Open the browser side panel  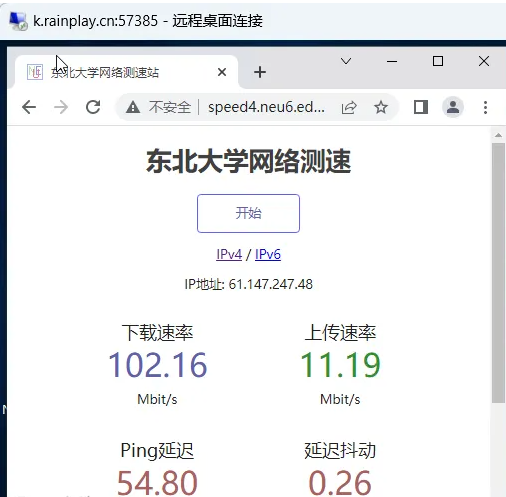(x=421, y=107)
